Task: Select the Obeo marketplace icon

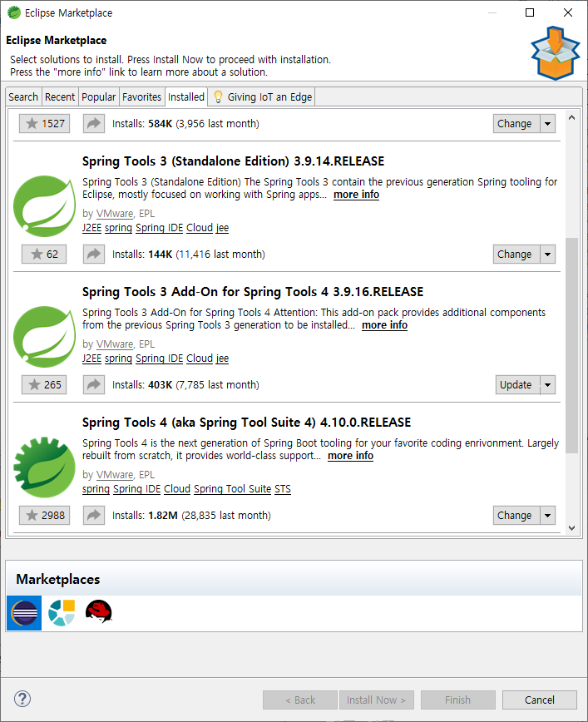Action: (x=62, y=613)
